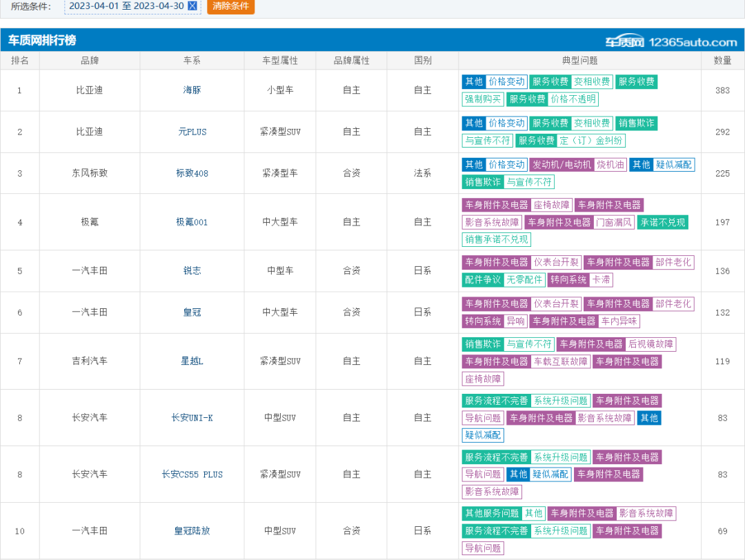
Task: Open the 锐志 car series link
Action: [x=192, y=271]
